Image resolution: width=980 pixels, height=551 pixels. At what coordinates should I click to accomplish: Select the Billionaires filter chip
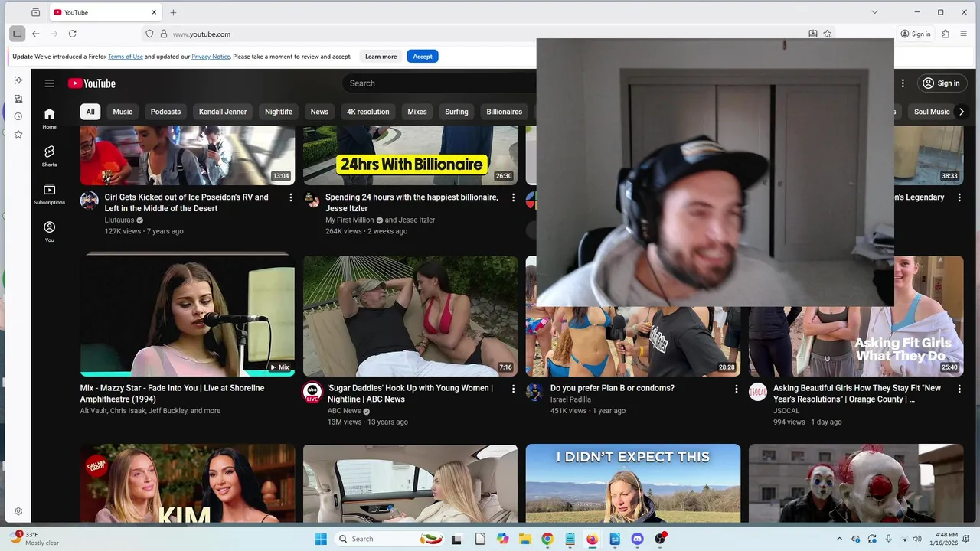click(x=505, y=112)
